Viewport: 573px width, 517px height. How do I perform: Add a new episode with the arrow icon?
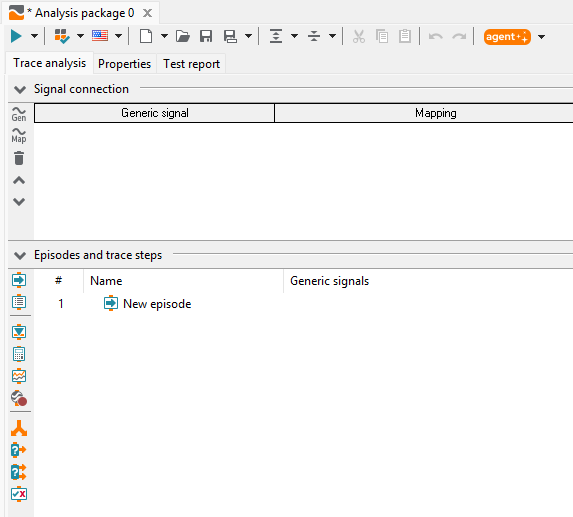tap(19, 280)
